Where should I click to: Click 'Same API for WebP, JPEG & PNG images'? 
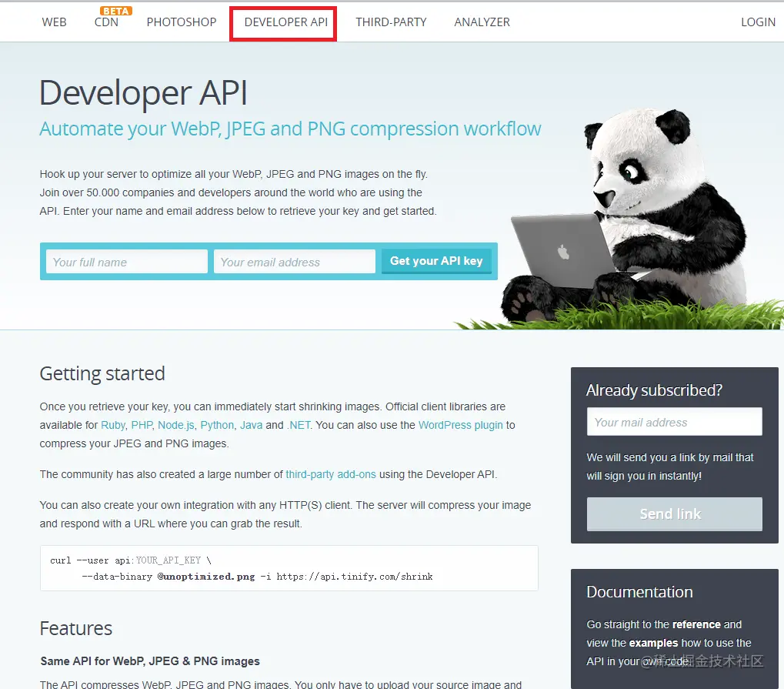click(150, 661)
